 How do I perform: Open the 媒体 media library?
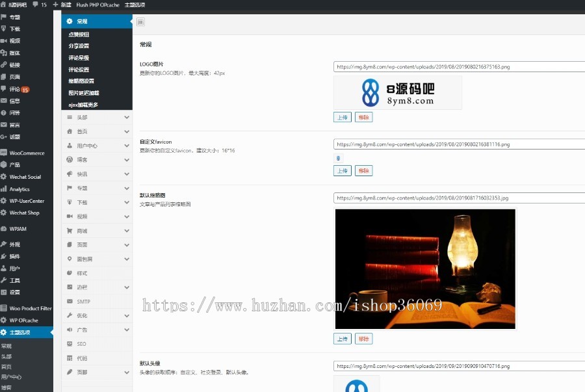[14, 53]
